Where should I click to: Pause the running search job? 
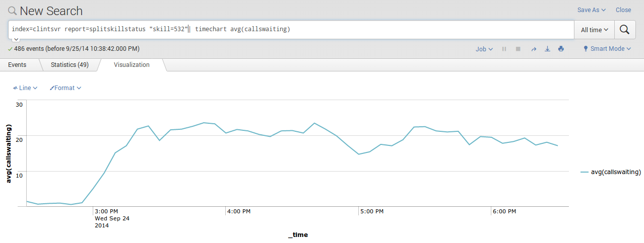tap(504, 49)
